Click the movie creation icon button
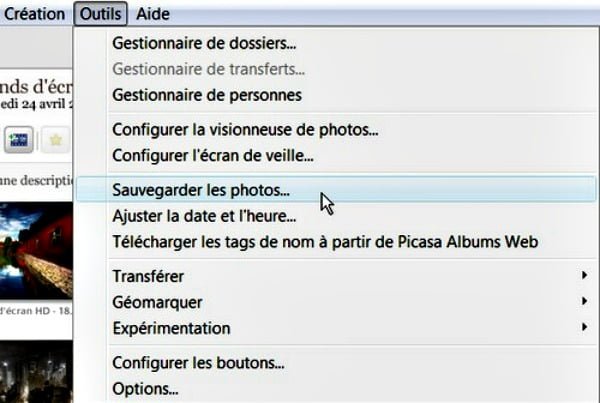 pos(19,140)
